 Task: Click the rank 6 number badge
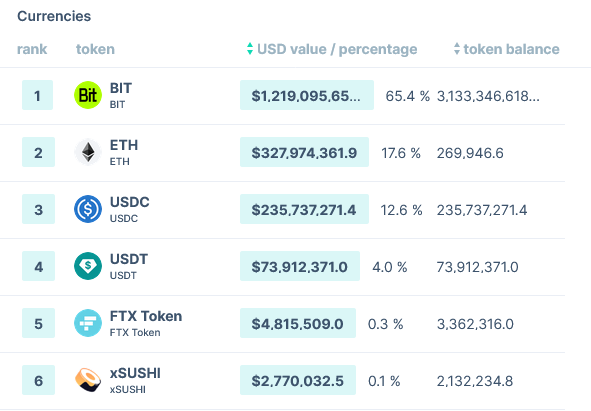(38, 380)
